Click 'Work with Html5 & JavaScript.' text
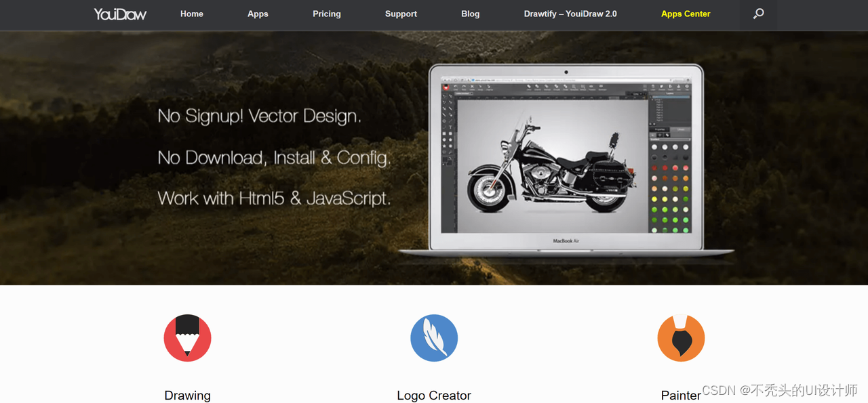Viewport: 868px width, 403px height. pyautogui.click(x=274, y=198)
